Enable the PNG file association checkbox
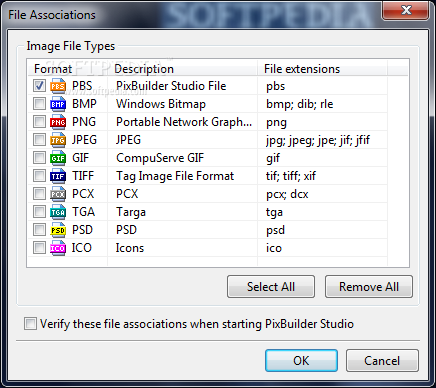 click(39, 122)
